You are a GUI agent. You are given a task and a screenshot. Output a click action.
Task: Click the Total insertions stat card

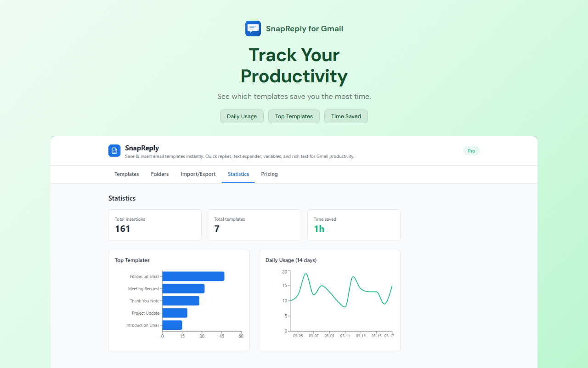coord(155,225)
